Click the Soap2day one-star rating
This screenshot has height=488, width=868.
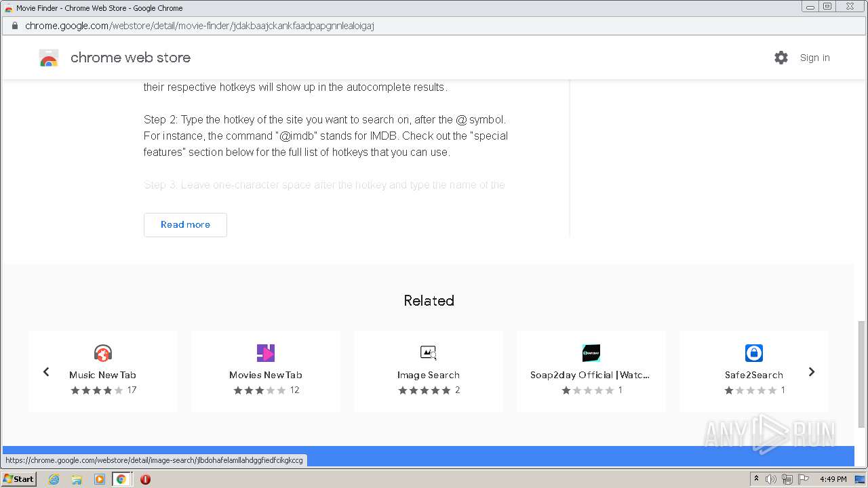pyautogui.click(x=588, y=390)
